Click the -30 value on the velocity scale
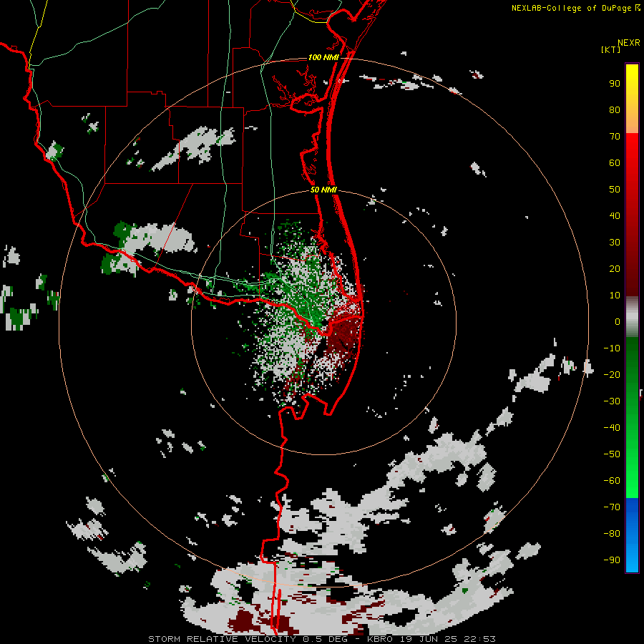 tap(612, 401)
